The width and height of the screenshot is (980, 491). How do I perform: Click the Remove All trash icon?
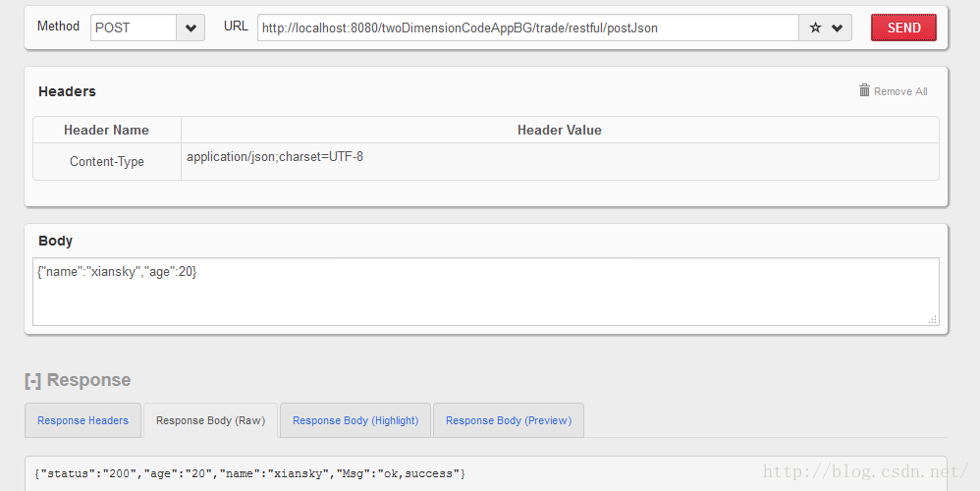864,90
